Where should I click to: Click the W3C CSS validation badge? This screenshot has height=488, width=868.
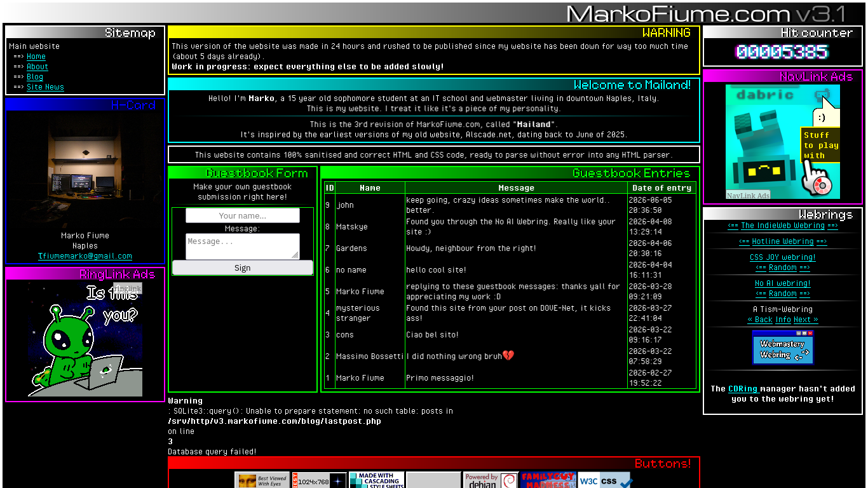click(x=605, y=480)
